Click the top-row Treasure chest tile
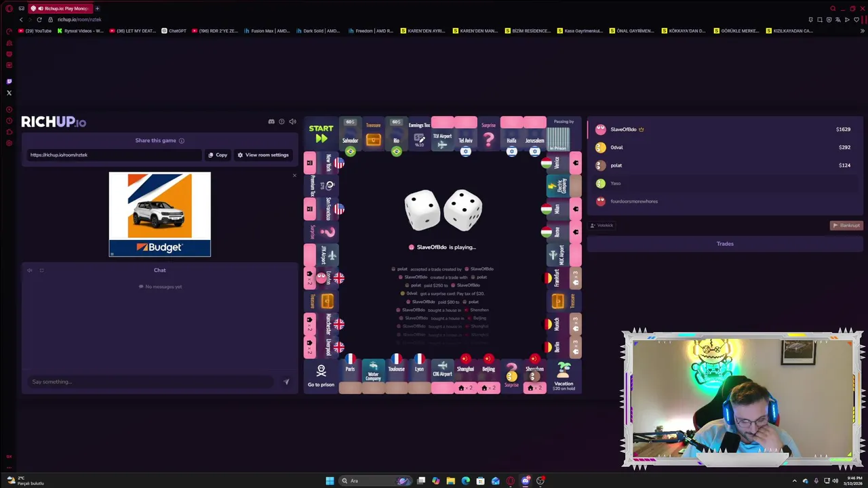Viewport: 868px width, 488px height. (373, 134)
